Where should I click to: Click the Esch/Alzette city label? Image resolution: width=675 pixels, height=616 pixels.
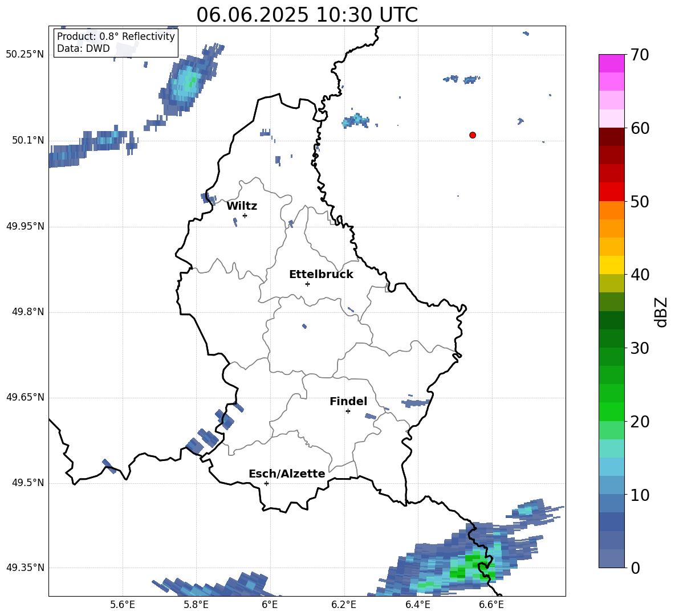287,474
